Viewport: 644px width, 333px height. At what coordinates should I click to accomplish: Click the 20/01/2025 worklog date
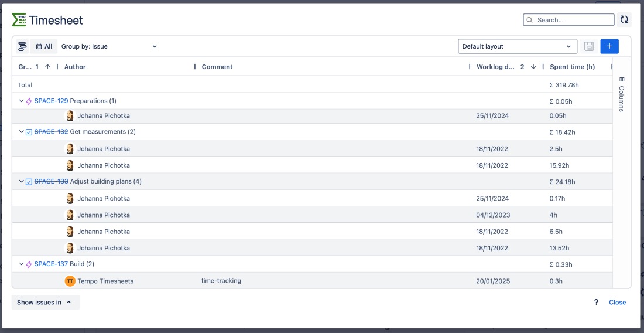tap(493, 281)
